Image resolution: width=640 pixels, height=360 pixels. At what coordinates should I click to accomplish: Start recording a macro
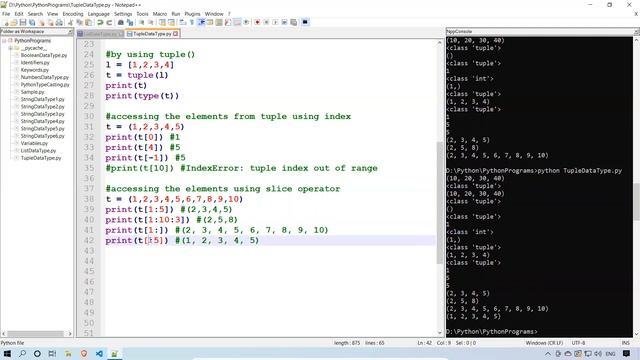(257, 22)
